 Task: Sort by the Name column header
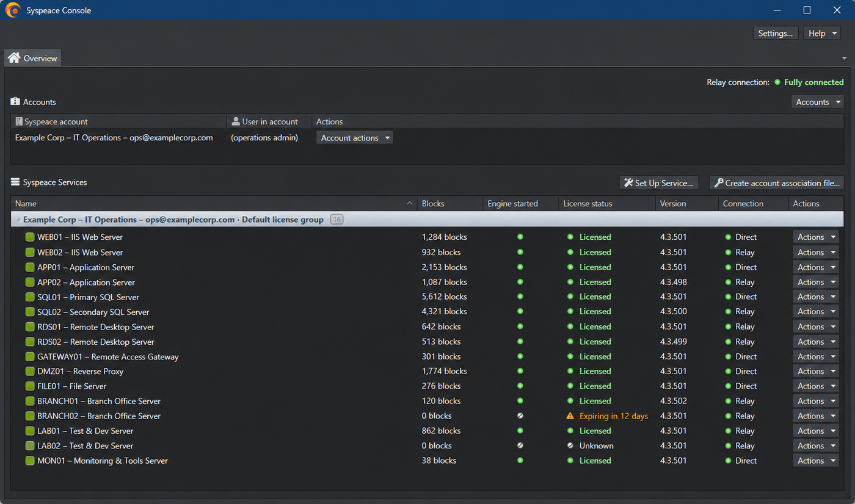pyautogui.click(x=214, y=204)
